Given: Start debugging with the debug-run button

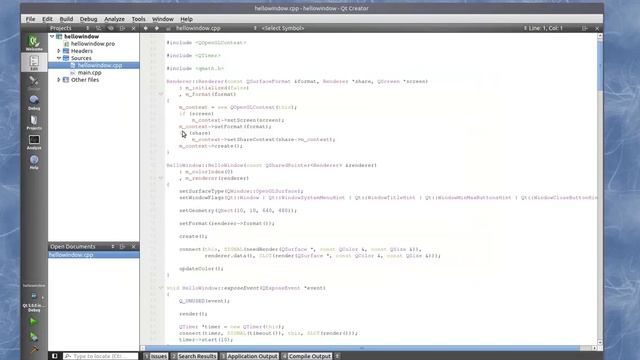Looking at the screenshot, I should (33, 336).
